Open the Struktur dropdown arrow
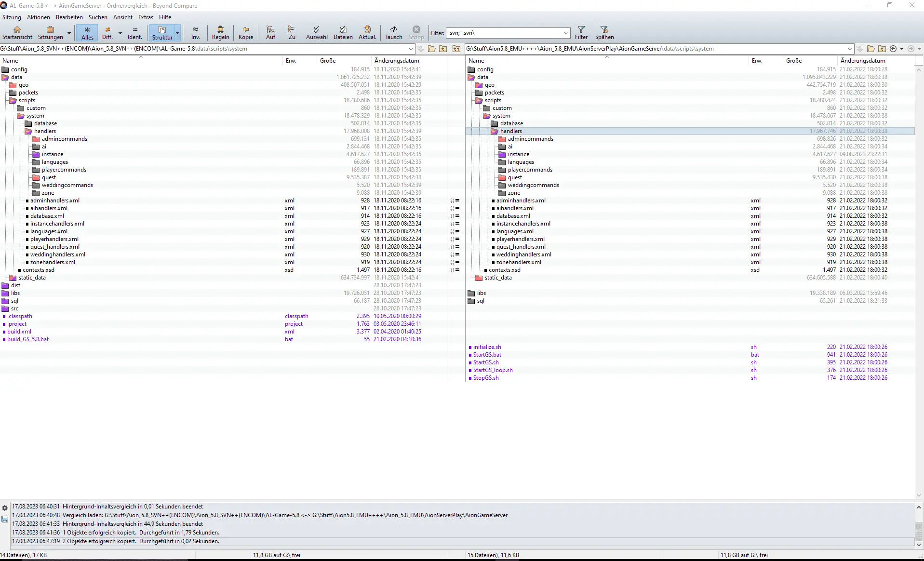The image size is (924, 561). point(178,33)
